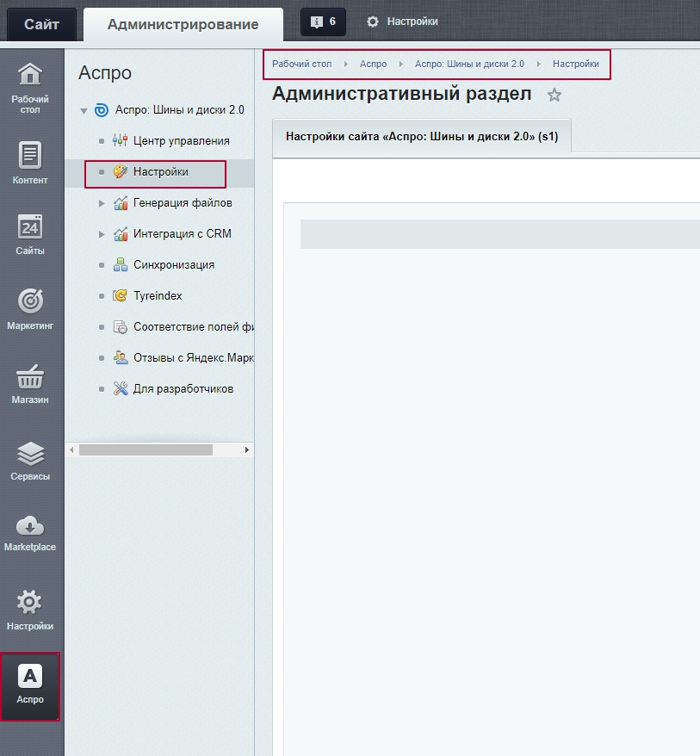
Task: Click the Аспро: Шины и диски 2.0 breadcrumb
Action: click(x=469, y=64)
